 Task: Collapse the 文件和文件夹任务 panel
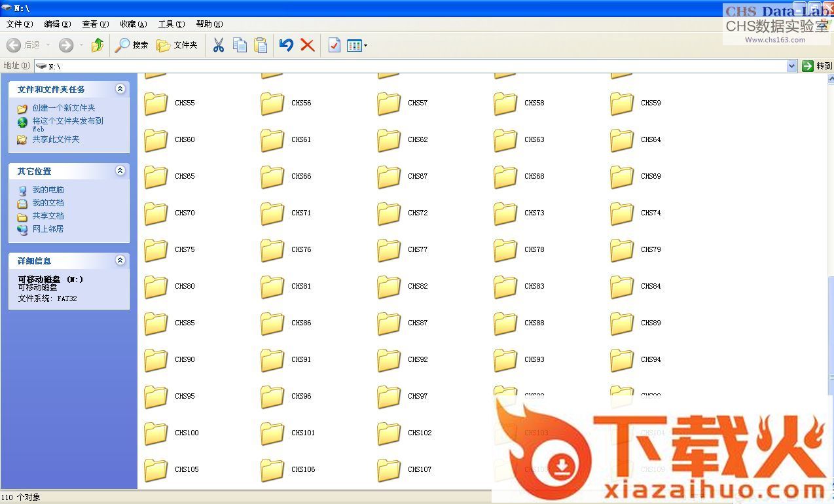coord(120,89)
